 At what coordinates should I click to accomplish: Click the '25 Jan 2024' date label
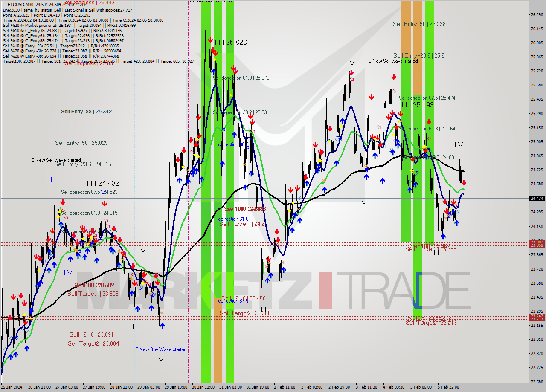(11, 387)
